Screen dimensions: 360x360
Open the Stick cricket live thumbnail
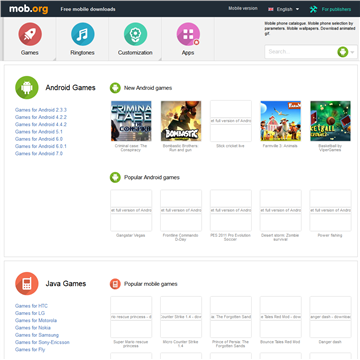point(231,121)
